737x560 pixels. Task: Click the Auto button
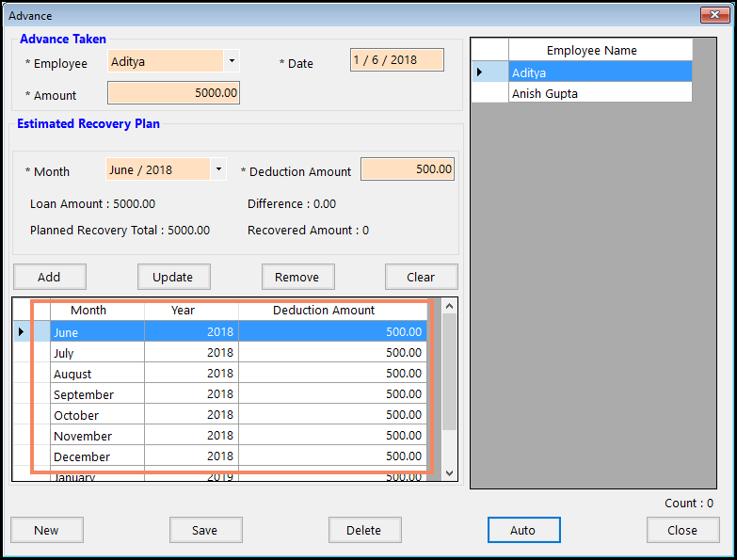523,531
